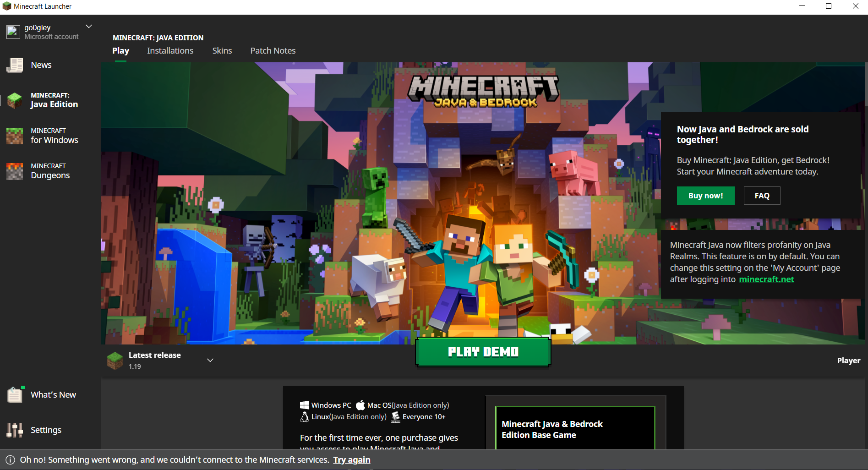This screenshot has width=868, height=470.
Task: Open the Latest release 1.19 selector
Action: pyautogui.click(x=154, y=361)
